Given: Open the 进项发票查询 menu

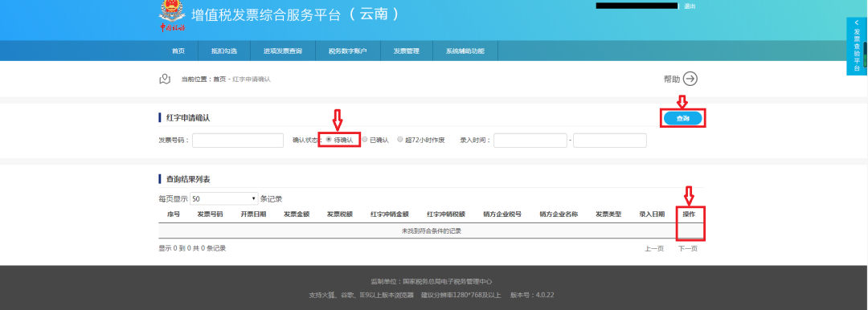Looking at the screenshot, I should tap(283, 51).
